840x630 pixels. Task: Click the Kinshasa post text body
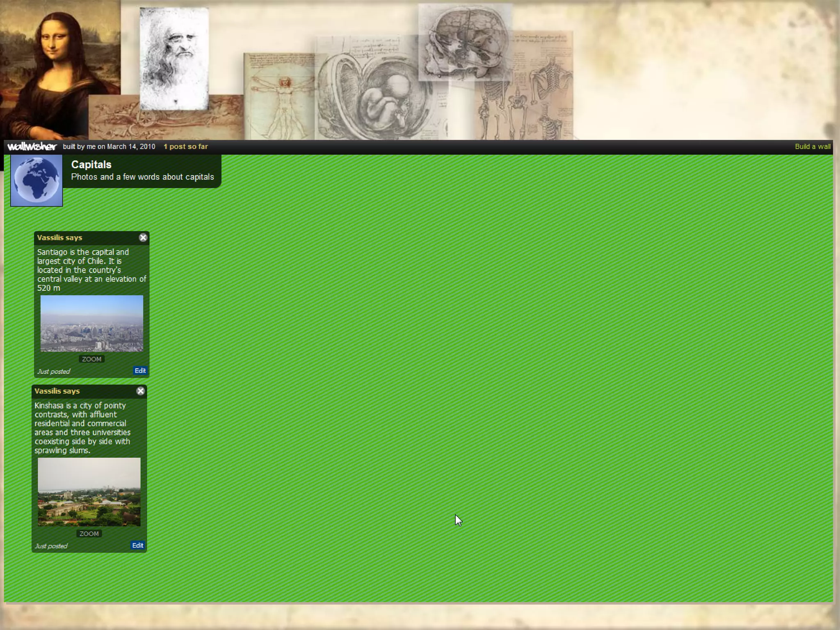pyautogui.click(x=82, y=428)
